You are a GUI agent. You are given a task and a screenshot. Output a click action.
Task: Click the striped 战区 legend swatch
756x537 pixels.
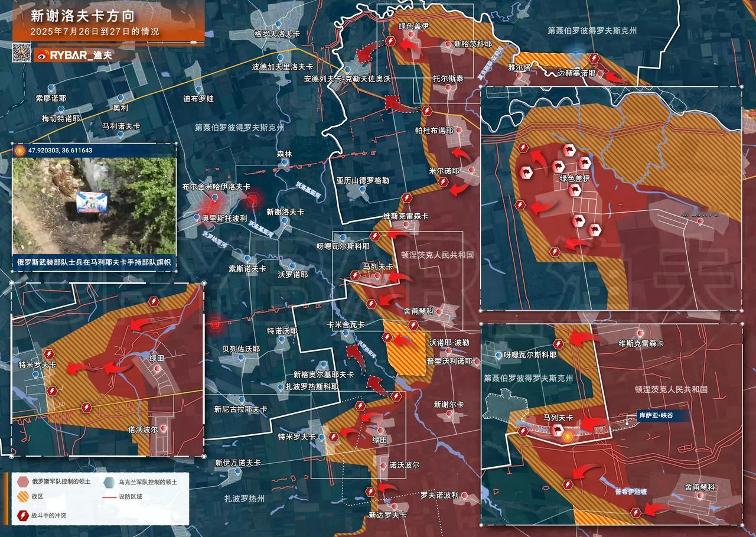[22, 497]
